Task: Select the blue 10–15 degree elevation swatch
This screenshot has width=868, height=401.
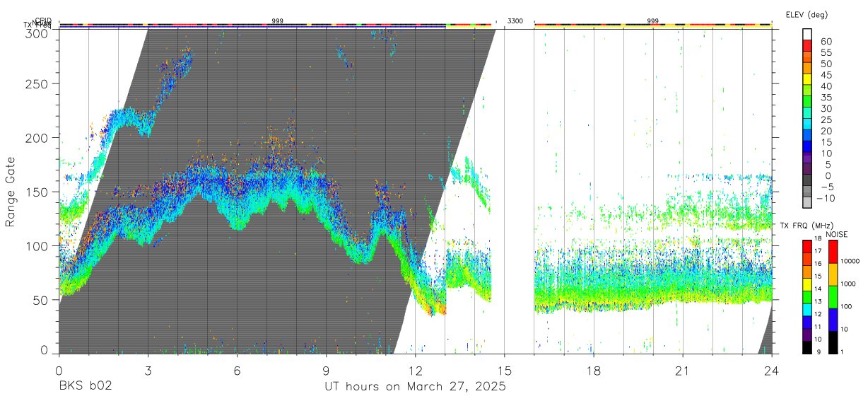Action: tap(807, 148)
